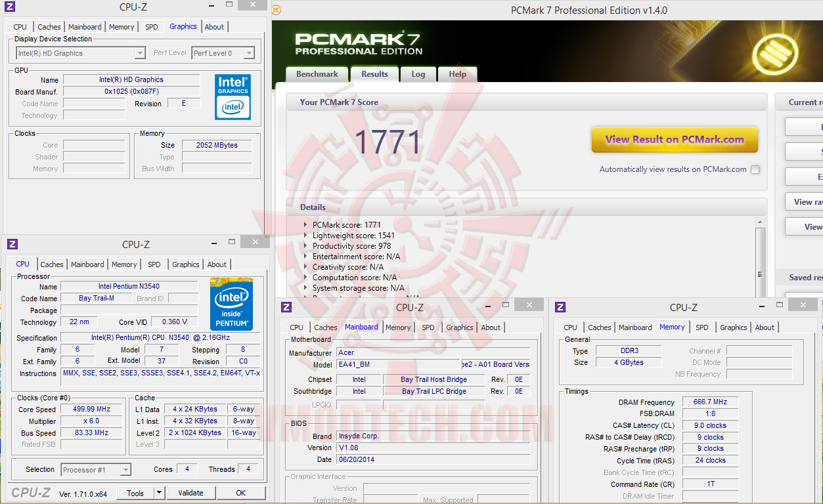Click the Technology value 22 nm

tap(79, 322)
